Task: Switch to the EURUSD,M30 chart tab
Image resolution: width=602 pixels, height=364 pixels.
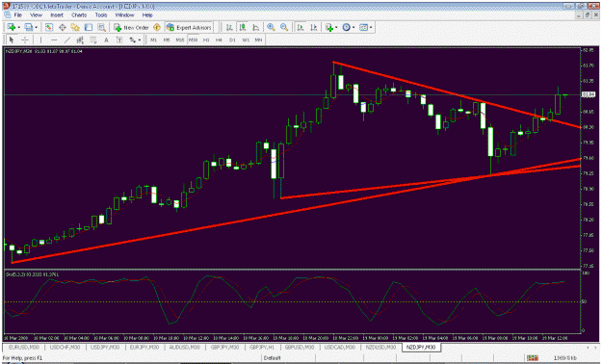Action: click(23, 347)
